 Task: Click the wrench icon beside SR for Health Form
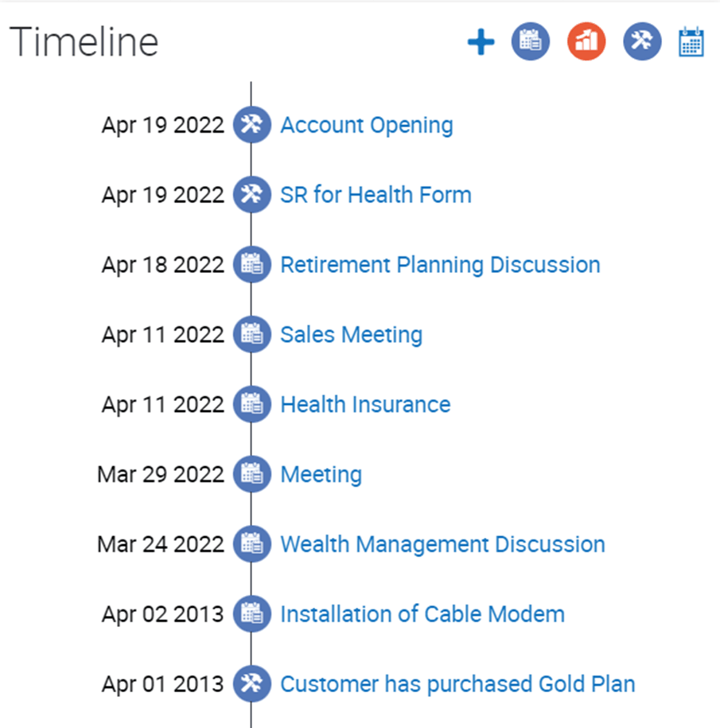pyautogui.click(x=251, y=195)
